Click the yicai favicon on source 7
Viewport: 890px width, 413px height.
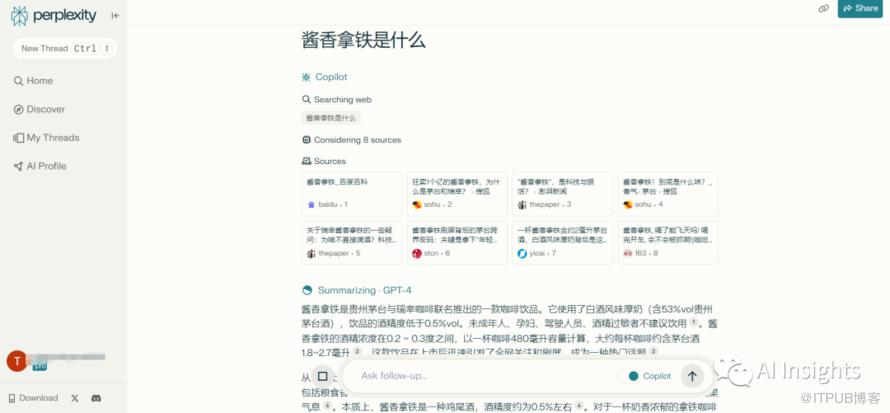[522, 254]
